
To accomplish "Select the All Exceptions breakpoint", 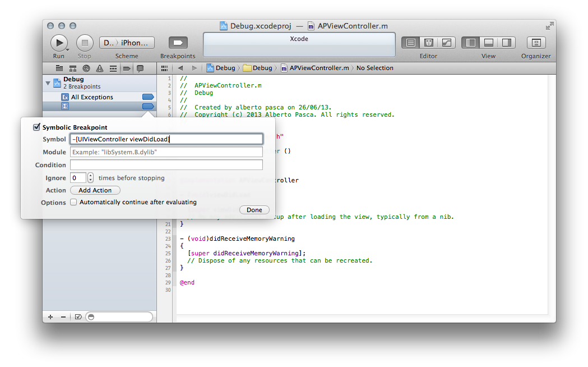I will point(100,97).
